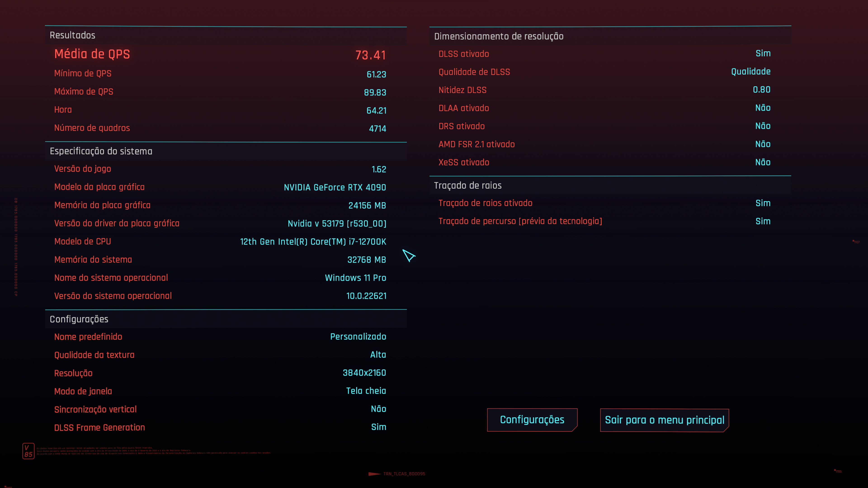
Task: Click the DLSS Frame Generation row
Action: pos(220,427)
